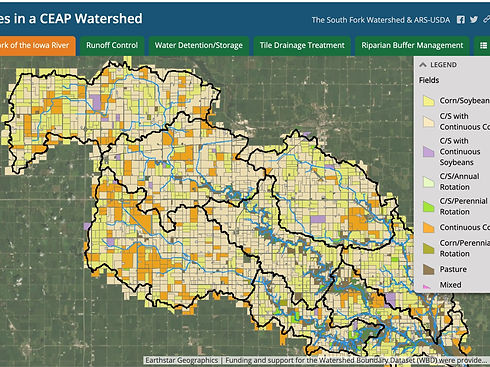Click the C/S with Continuous Corn swatch

tap(428, 121)
